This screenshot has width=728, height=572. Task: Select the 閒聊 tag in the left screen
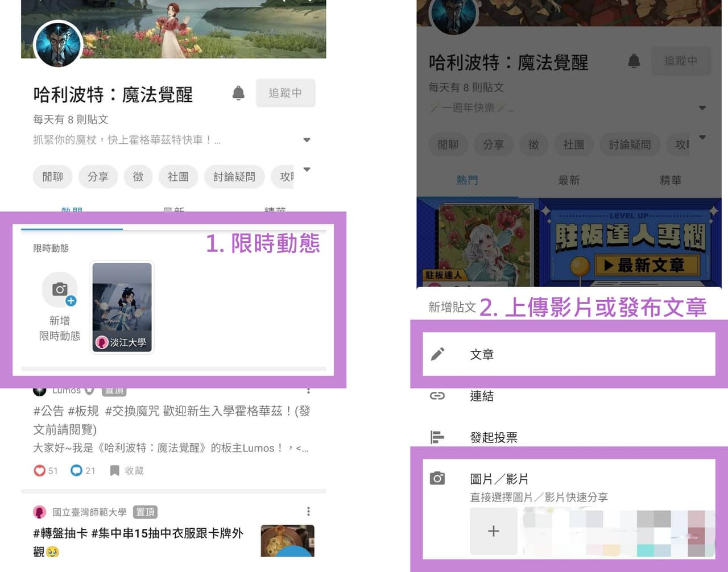[x=52, y=177]
